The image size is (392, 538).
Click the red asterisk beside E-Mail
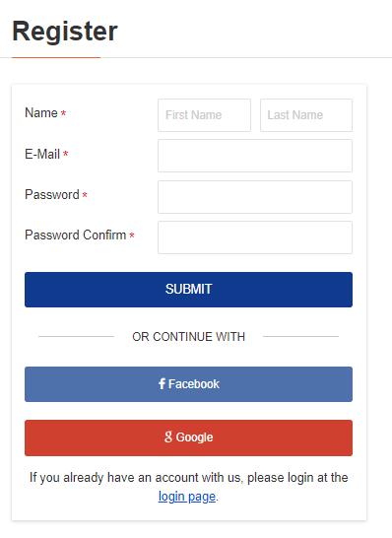tap(66, 154)
